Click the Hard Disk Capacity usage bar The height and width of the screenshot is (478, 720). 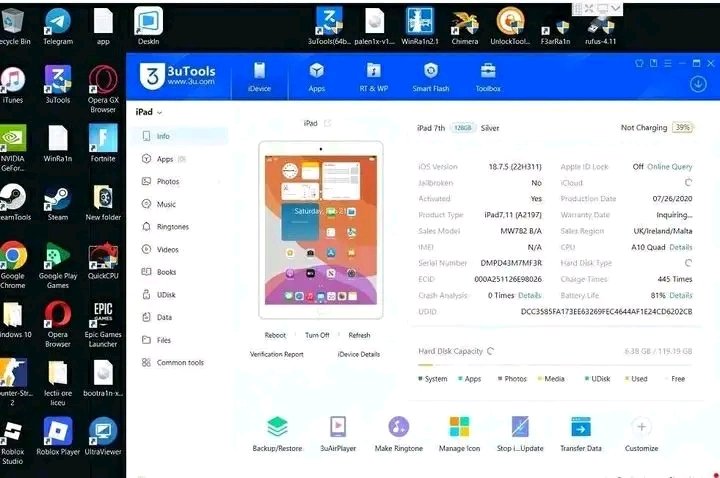click(x=555, y=366)
